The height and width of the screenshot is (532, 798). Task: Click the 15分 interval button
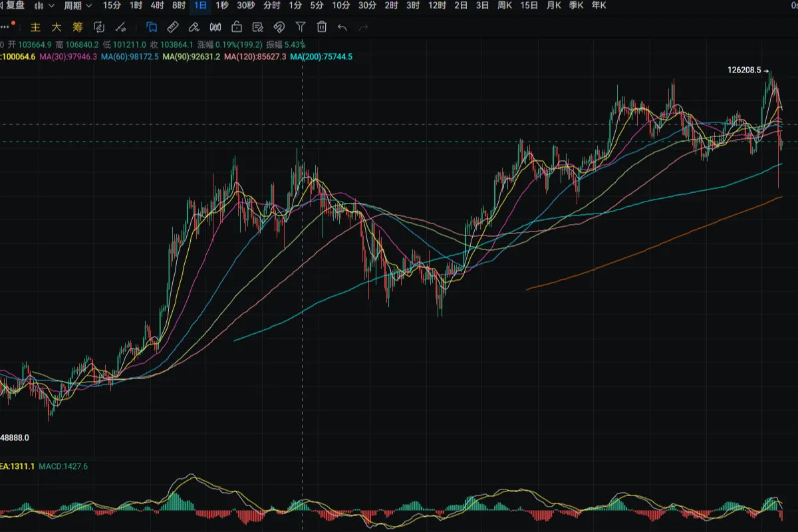click(112, 6)
